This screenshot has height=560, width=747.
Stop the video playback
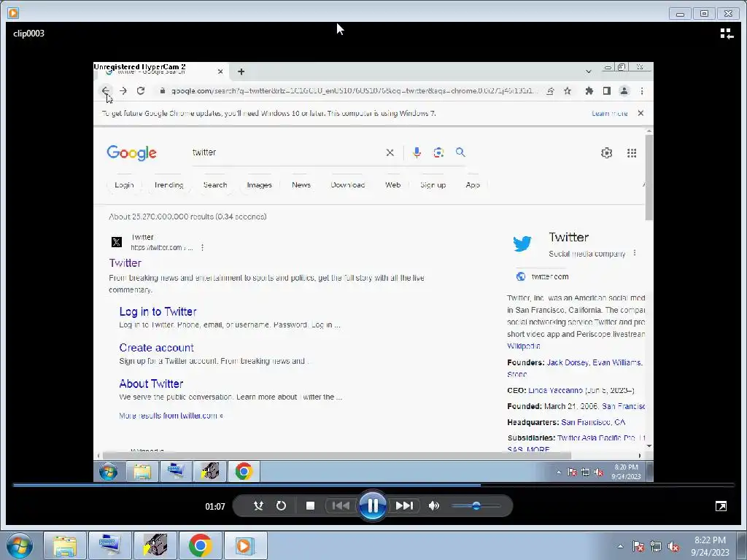[310, 506]
